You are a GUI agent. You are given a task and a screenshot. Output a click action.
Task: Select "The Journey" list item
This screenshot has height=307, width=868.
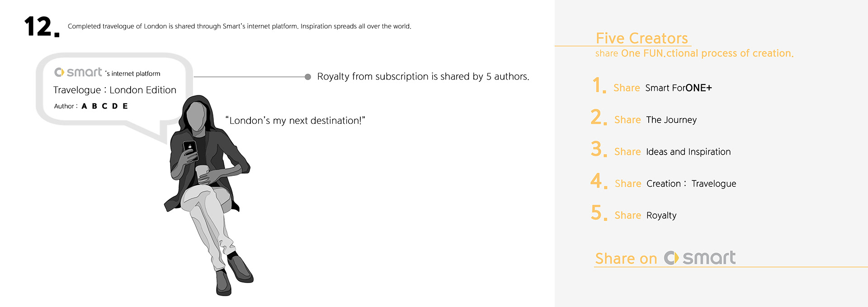coord(671,120)
